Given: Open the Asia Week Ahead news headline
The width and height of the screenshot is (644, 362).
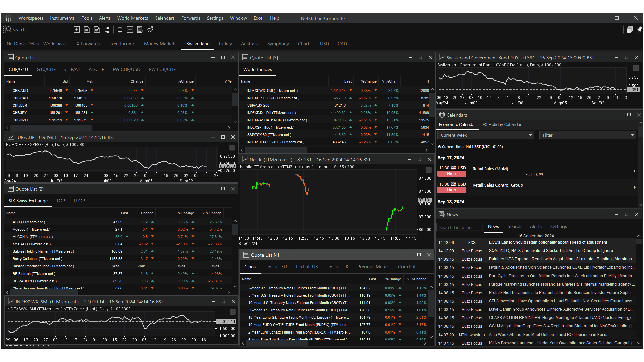Looking at the screenshot, I should pyautogui.click(x=549, y=335).
